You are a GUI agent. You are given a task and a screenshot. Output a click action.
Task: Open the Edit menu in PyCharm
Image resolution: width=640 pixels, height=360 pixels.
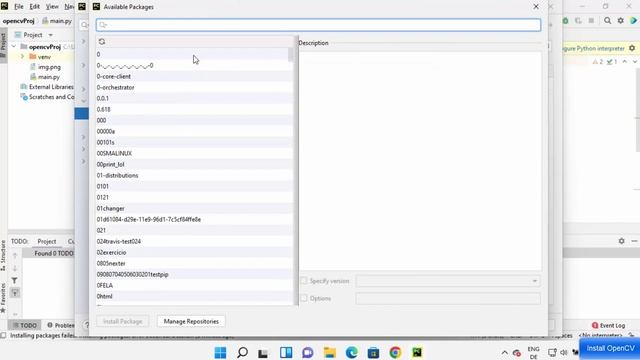tap(35, 7)
